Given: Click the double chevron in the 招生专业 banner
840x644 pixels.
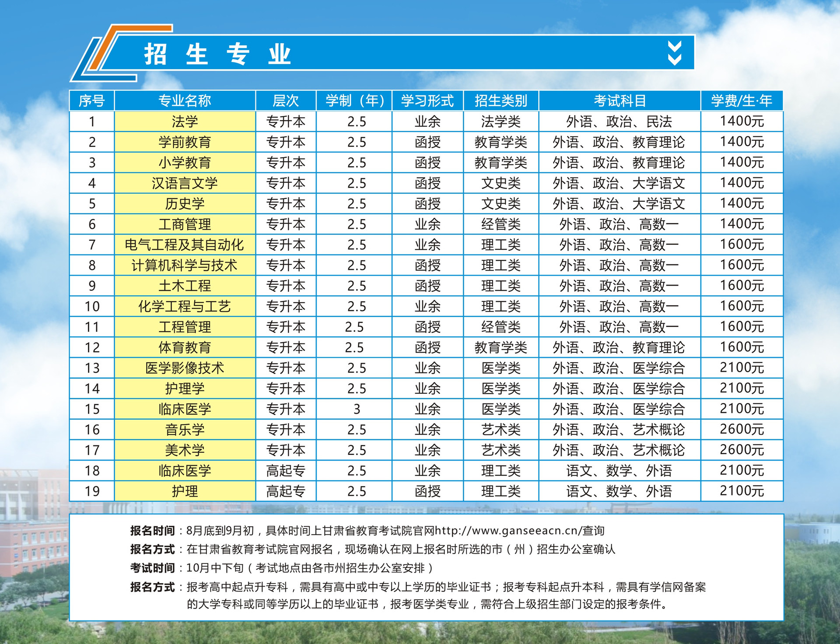Looking at the screenshot, I should tap(675, 53).
